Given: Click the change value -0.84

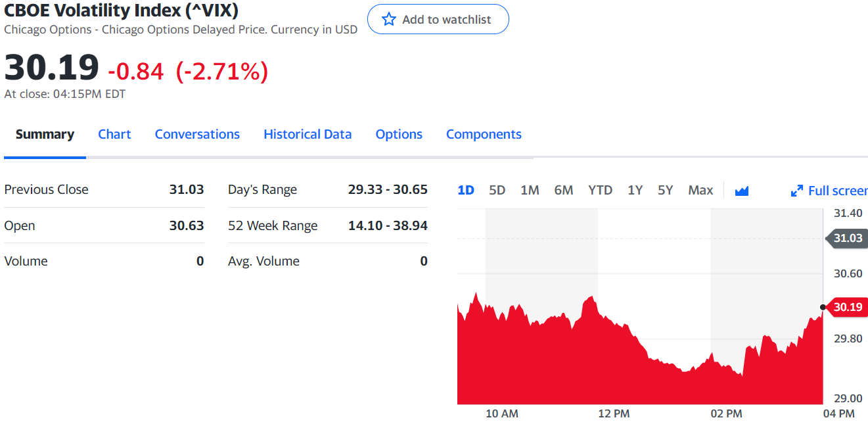Looking at the screenshot, I should click(x=136, y=71).
